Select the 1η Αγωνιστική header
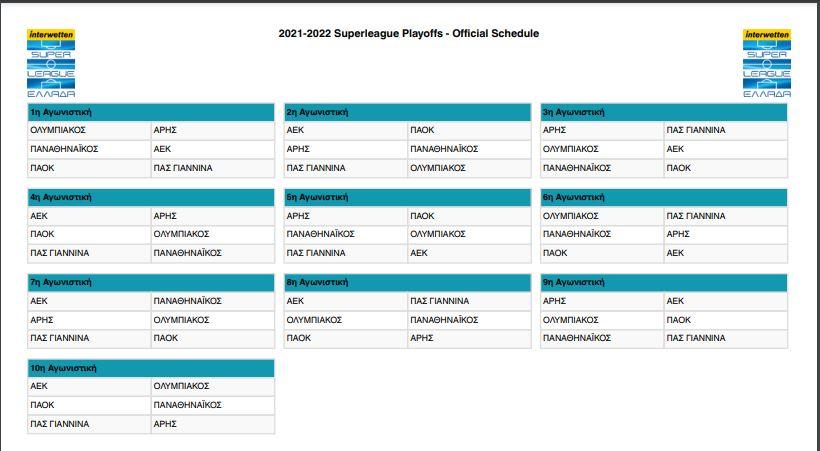 (x=151, y=112)
